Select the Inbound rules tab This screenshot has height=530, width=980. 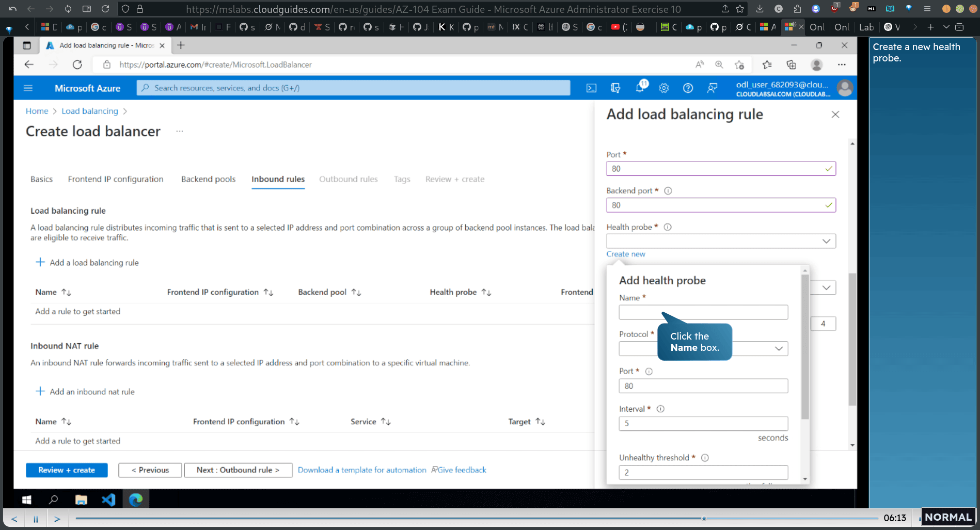click(278, 179)
